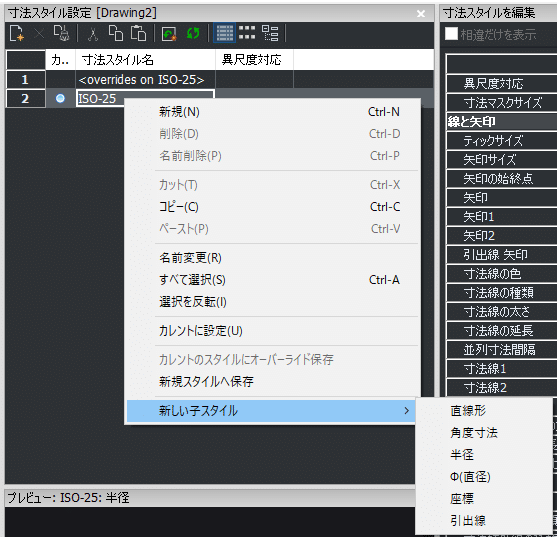Click 削除(D) menu entry
The width and height of the screenshot is (557, 537).
coord(273,134)
